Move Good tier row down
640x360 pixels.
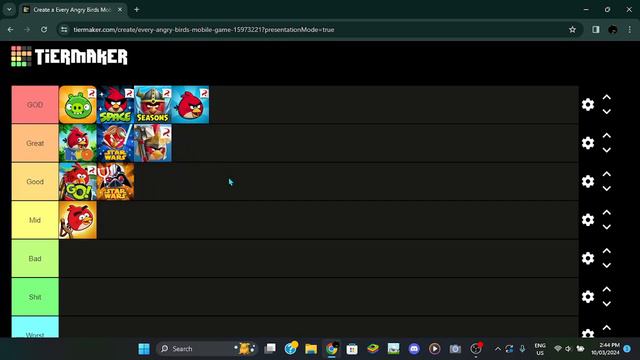(x=607, y=188)
